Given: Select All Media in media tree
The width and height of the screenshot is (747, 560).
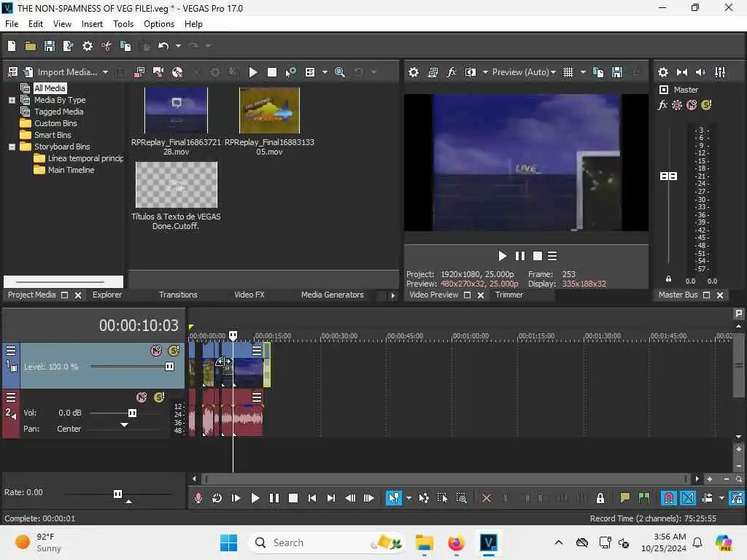Looking at the screenshot, I should pyautogui.click(x=50, y=88).
